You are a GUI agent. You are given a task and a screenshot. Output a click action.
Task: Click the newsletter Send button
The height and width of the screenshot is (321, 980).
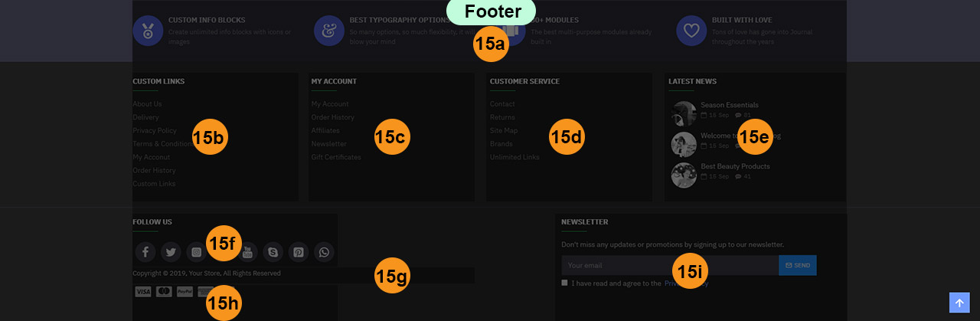coord(798,265)
